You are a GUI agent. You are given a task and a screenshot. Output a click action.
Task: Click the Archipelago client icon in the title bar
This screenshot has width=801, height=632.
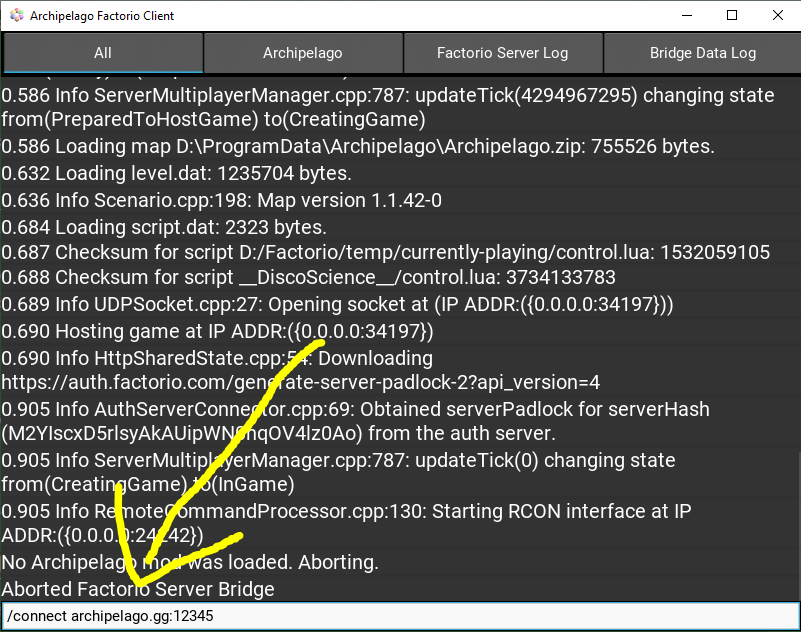point(15,15)
